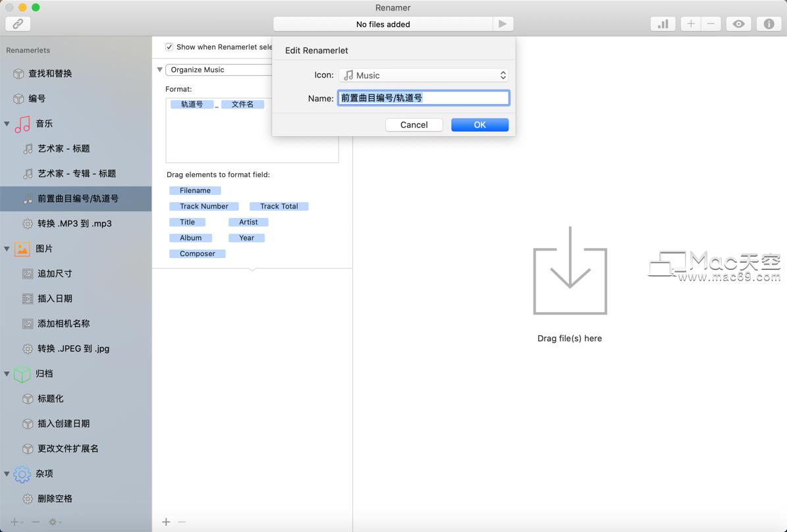Collapse the 图片 section in the sidebar
Image resolution: width=787 pixels, height=532 pixels.
(x=6, y=249)
